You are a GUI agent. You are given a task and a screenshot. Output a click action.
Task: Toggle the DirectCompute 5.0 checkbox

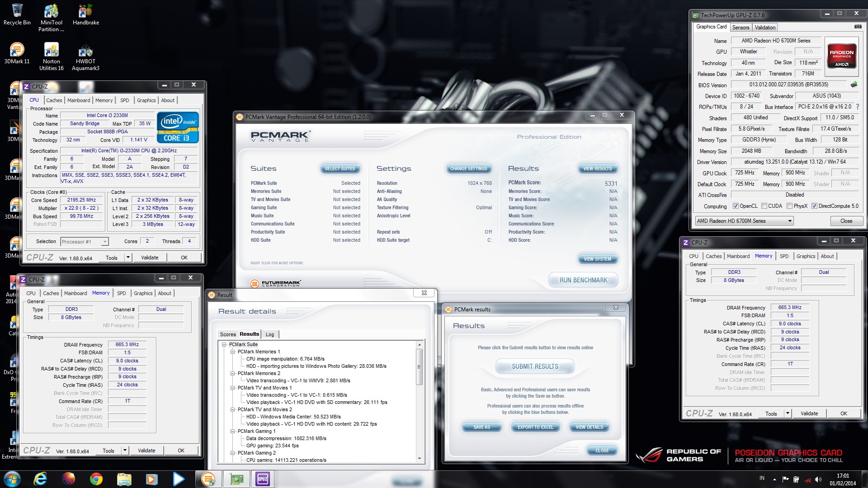[x=814, y=206]
